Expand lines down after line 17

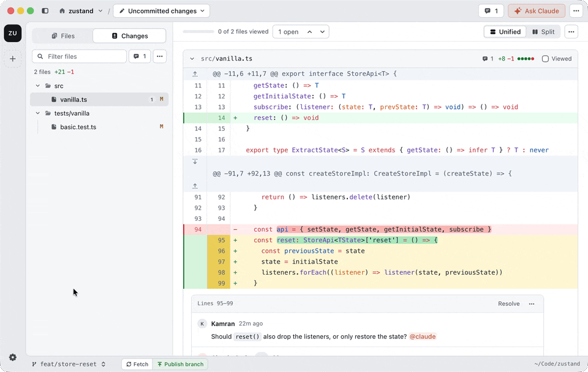point(195,162)
